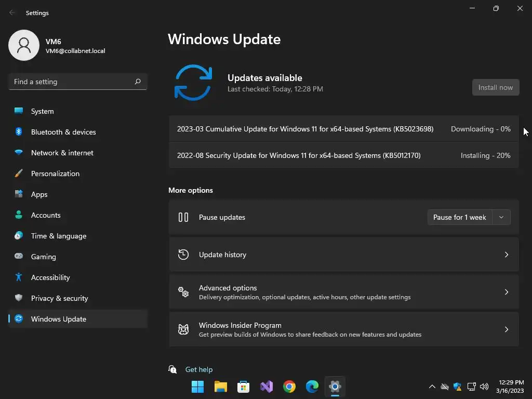Click the Last checked timestamp text
Viewport: 532px width, 399px height.
point(275,89)
